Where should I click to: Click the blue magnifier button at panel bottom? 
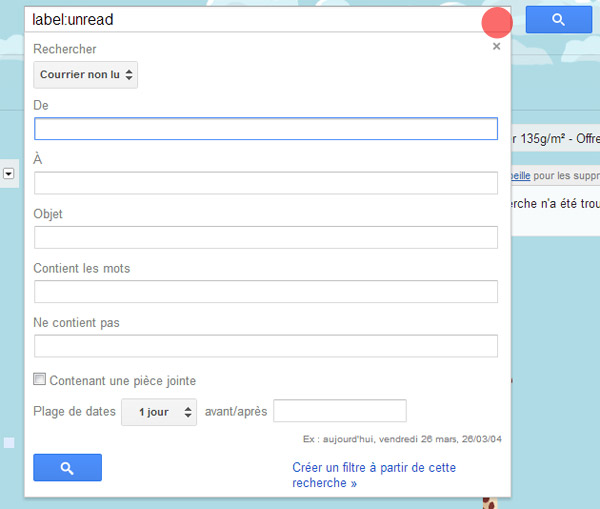67,467
